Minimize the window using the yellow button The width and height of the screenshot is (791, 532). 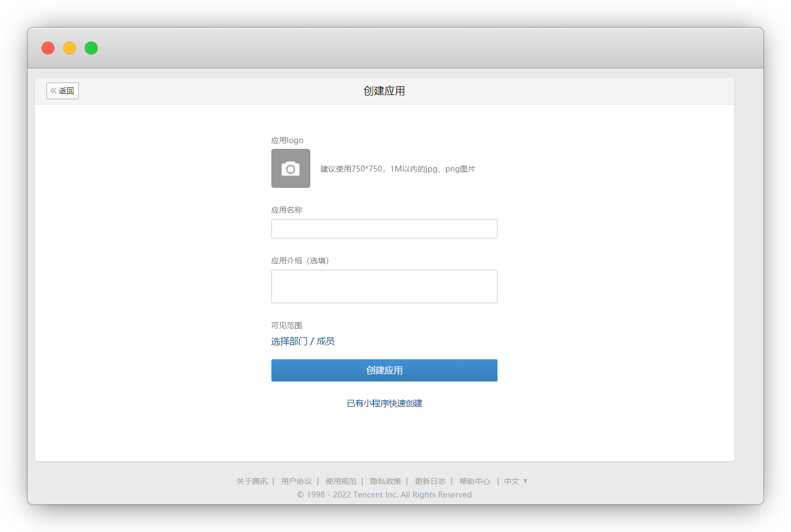pyautogui.click(x=70, y=48)
